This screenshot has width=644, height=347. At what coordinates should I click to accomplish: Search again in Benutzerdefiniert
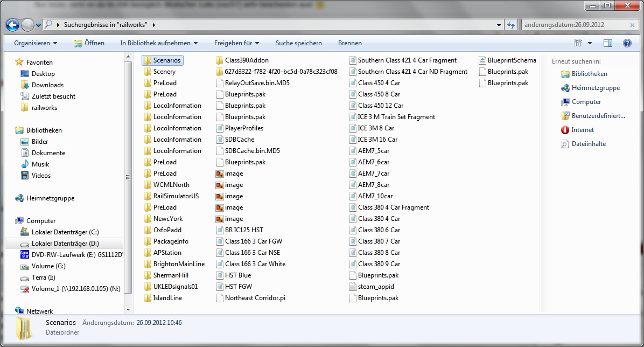[598, 116]
